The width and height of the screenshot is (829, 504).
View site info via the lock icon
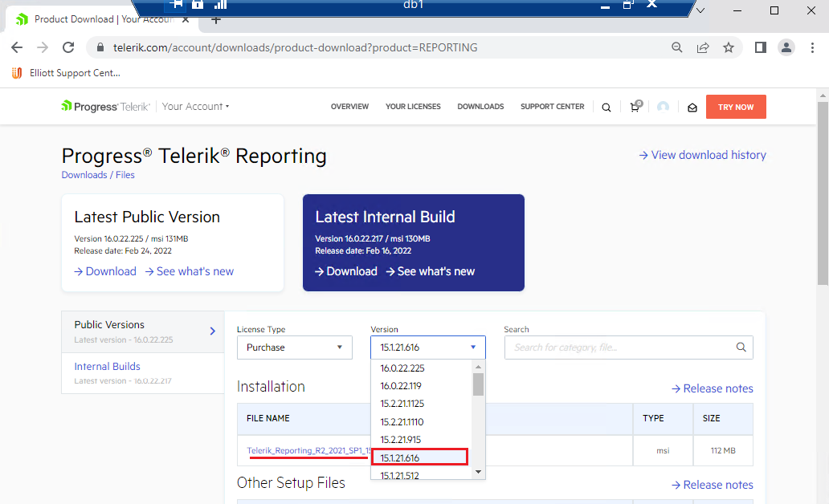click(100, 47)
